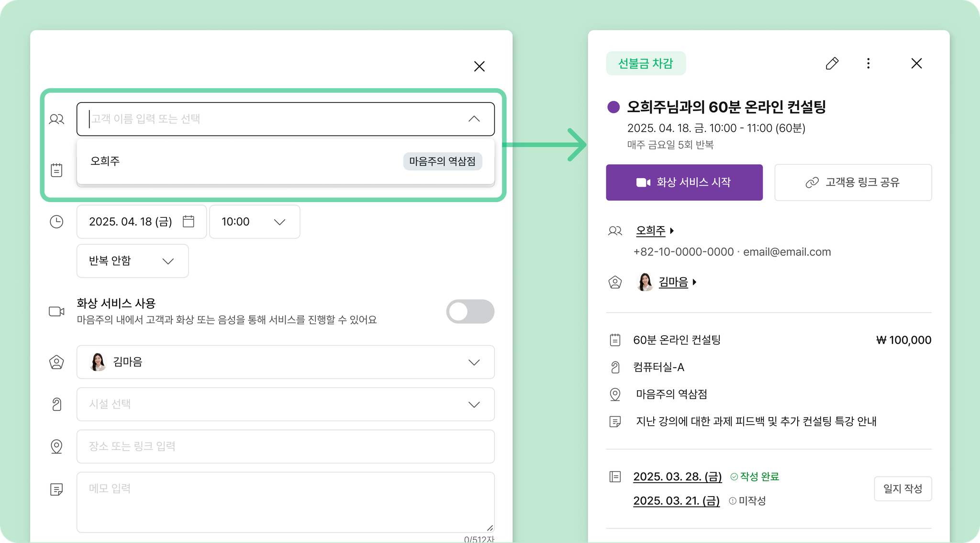Click warning icon of 미작성 status

pyautogui.click(x=733, y=501)
